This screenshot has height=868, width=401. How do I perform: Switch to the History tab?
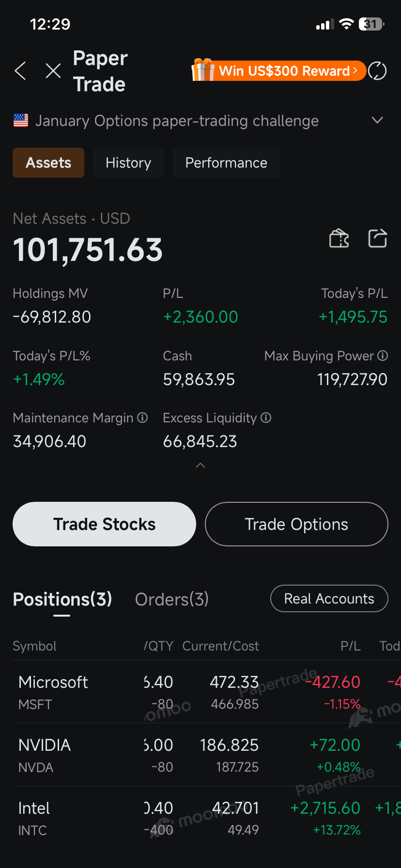128,163
